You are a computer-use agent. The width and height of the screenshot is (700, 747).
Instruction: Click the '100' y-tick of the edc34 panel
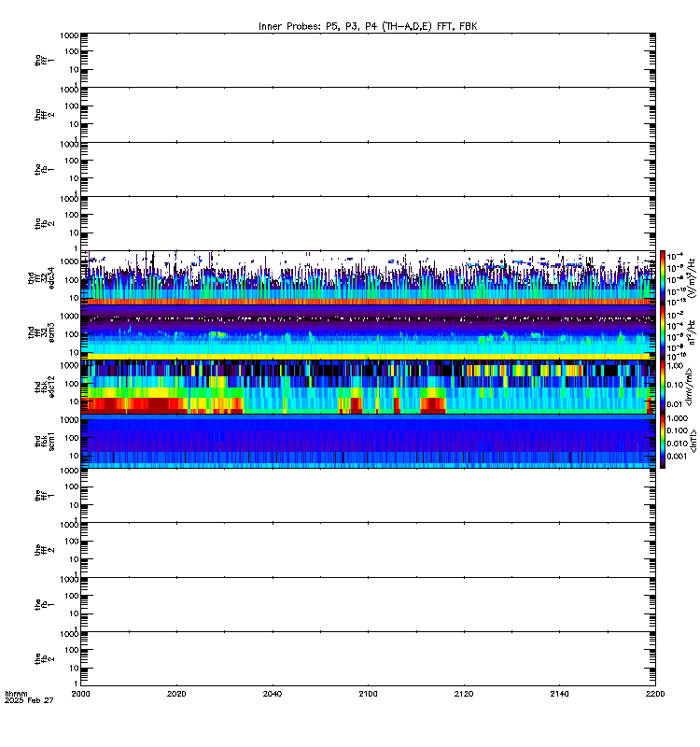(72, 280)
